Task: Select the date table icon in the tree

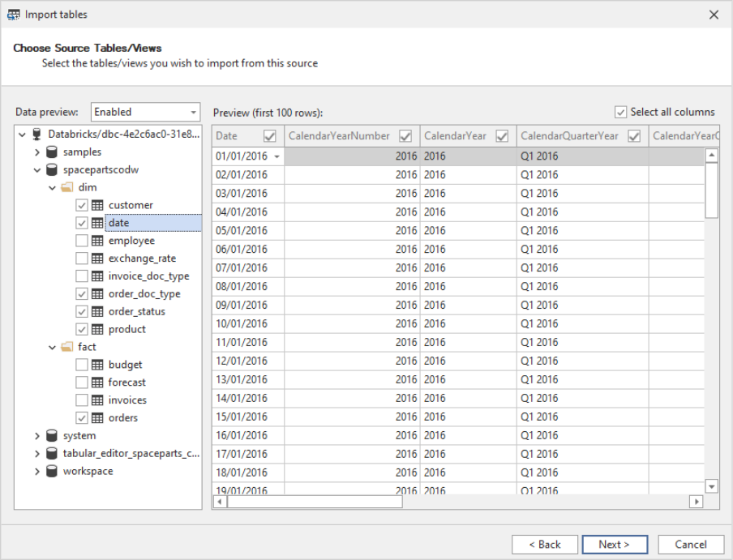Action: click(99, 223)
